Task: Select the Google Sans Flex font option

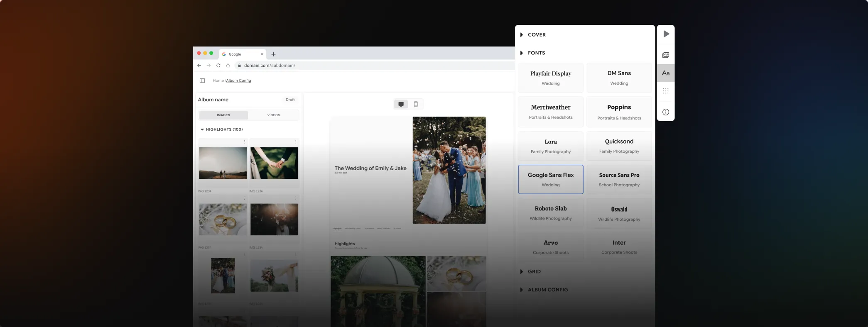Action: [550, 179]
